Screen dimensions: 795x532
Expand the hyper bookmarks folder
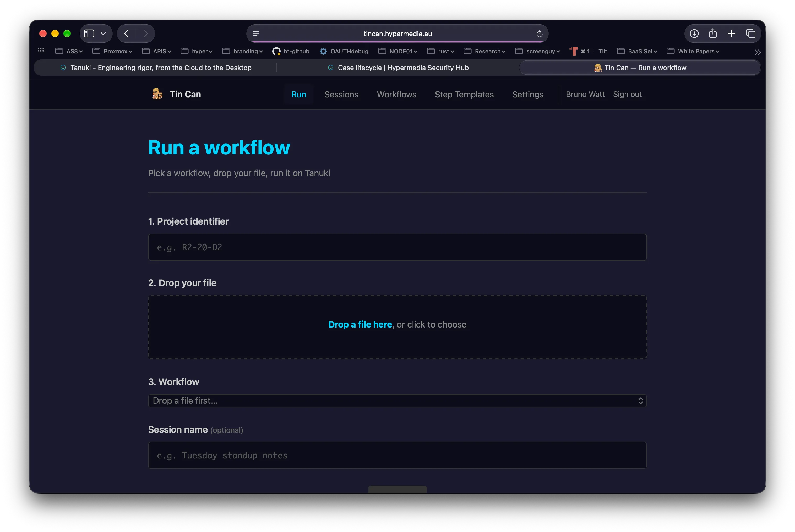[197, 51]
